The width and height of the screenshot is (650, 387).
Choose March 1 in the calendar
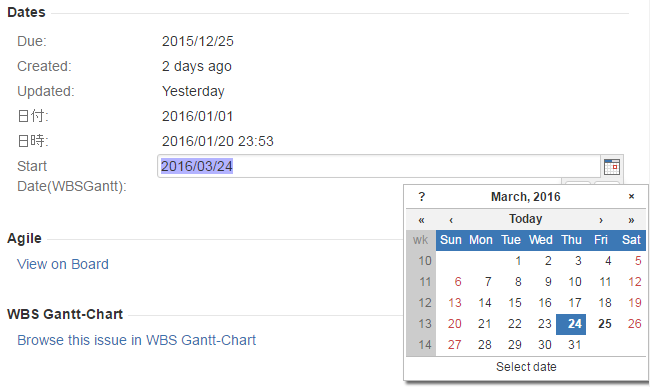tap(518, 261)
